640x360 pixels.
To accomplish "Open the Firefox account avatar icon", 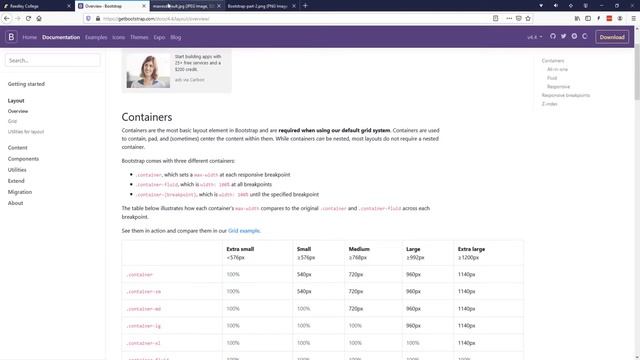I will click(620, 18).
